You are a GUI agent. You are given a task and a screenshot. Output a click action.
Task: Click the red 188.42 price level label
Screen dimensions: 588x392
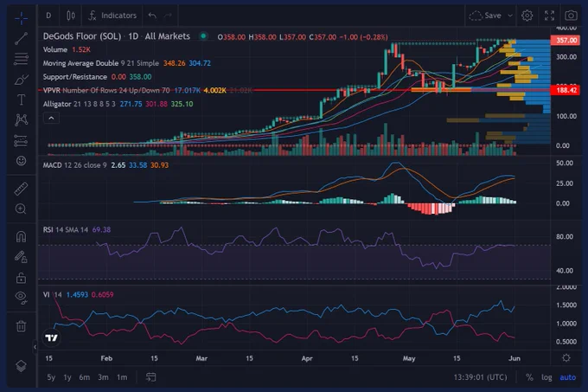pos(566,90)
